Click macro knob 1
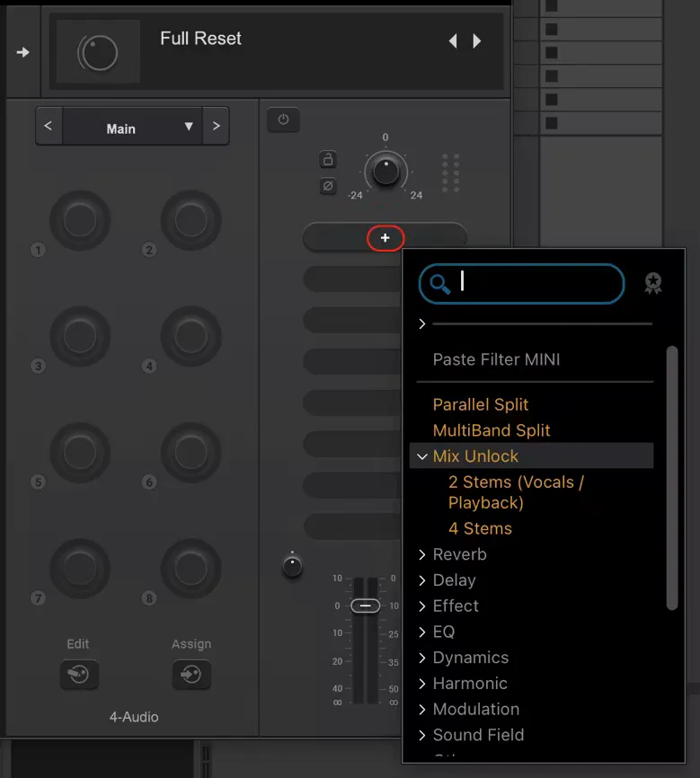The height and width of the screenshot is (778, 700). [x=80, y=220]
